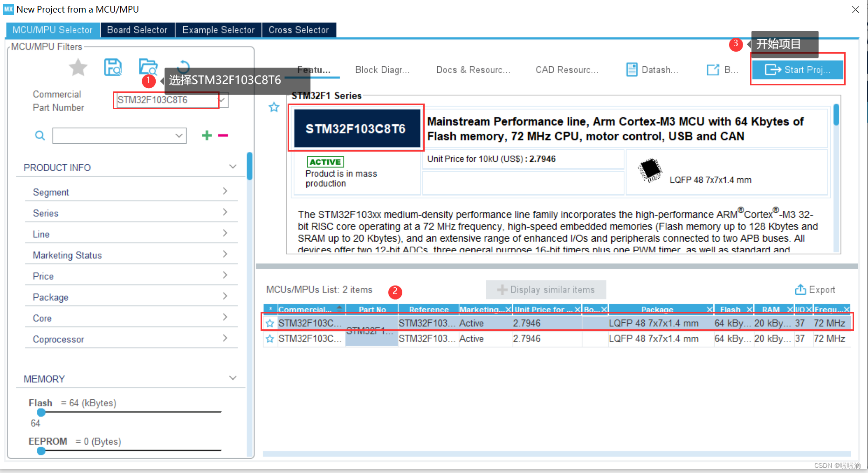Collapse the MEMORY section

(233, 378)
